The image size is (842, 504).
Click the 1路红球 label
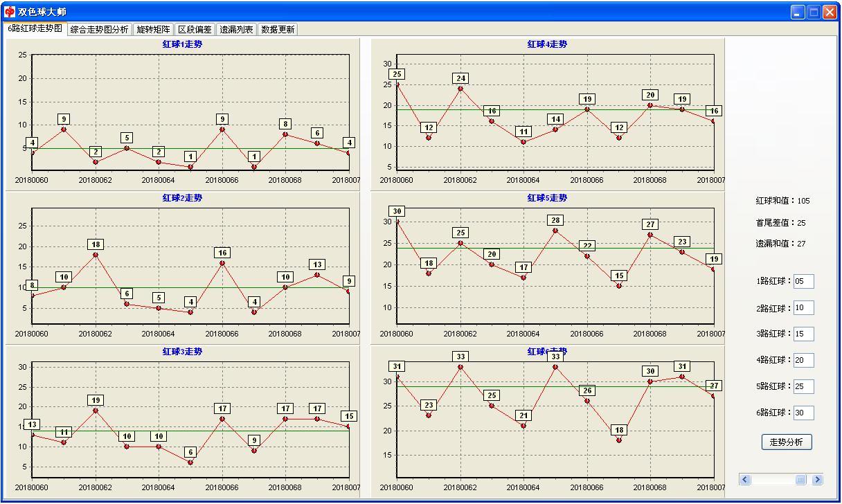point(773,281)
